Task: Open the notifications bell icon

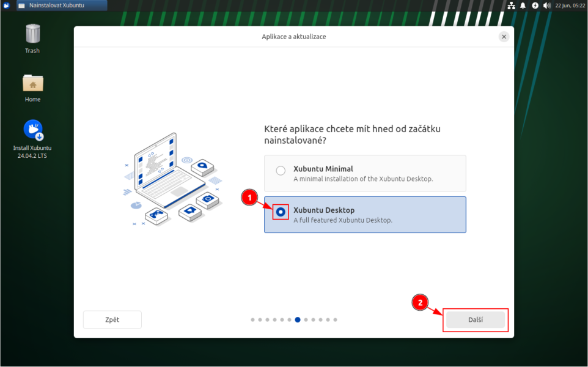Action: pyautogui.click(x=523, y=6)
